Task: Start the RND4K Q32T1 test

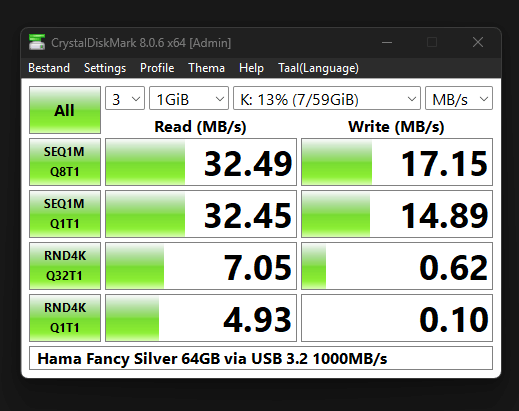Action: pos(65,266)
